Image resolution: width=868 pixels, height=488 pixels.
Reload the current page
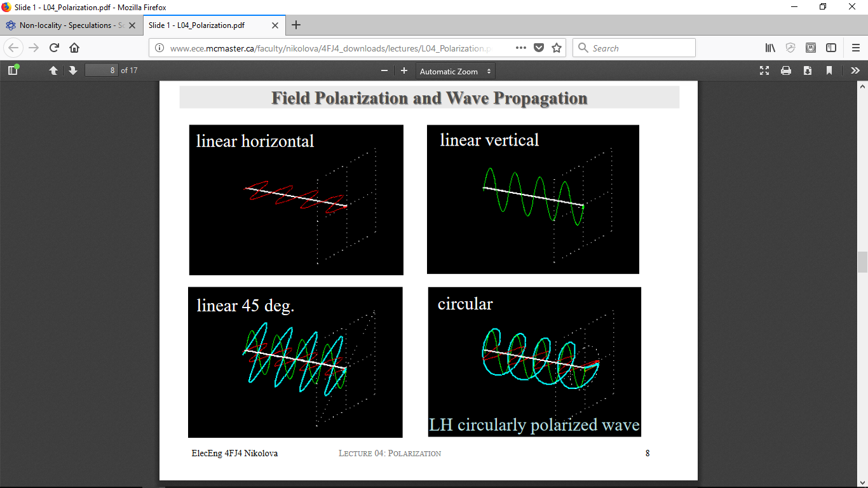coord(54,48)
